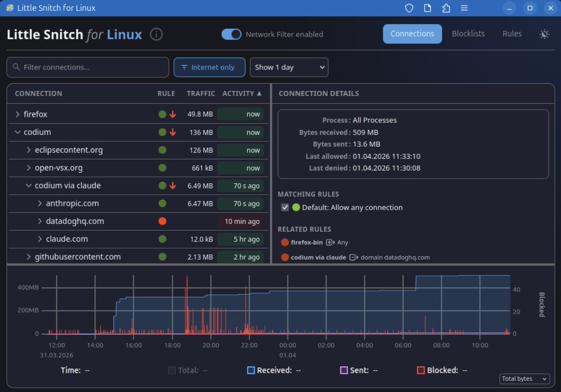The height and width of the screenshot is (392, 561).
Task: Sort by the Rule column header
Action: pos(166,93)
